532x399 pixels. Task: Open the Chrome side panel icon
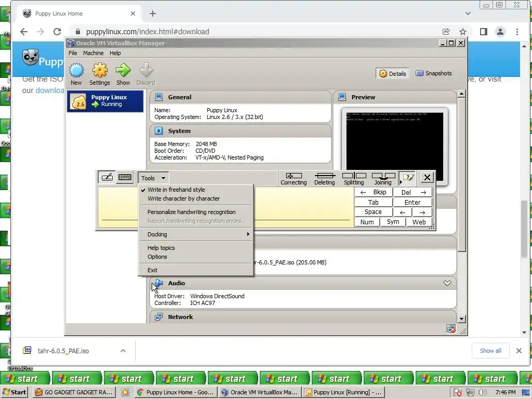point(484,32)
